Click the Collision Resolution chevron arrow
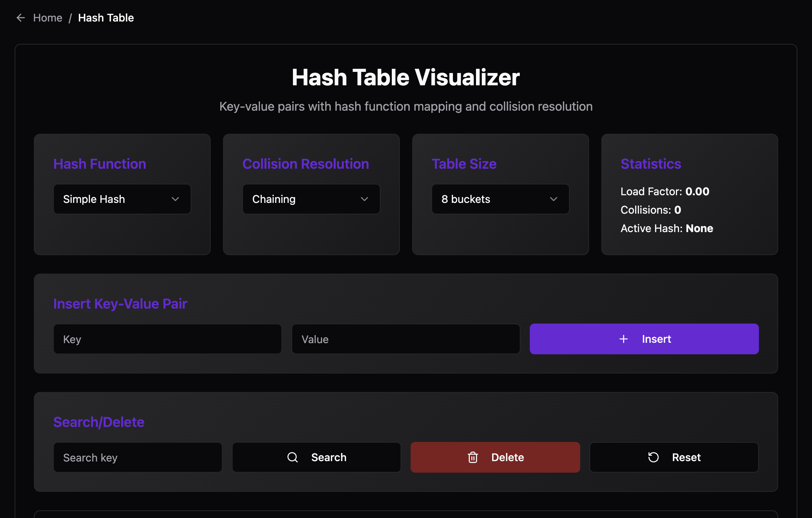 [364, 199]
